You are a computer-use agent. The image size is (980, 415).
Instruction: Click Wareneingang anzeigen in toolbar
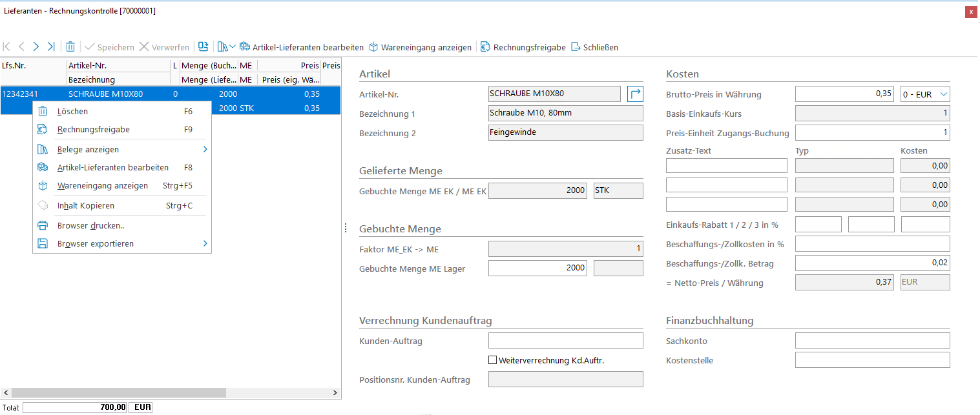(x=420, y=47)
